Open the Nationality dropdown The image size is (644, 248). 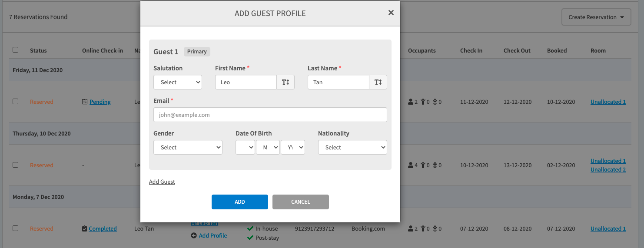[352, 147]
